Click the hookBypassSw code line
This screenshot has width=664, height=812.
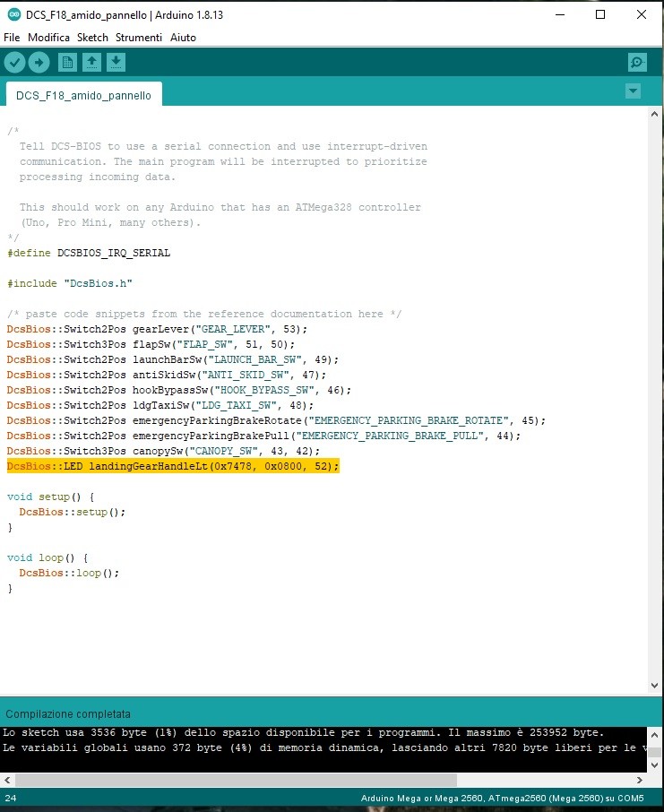coord(178,390)
